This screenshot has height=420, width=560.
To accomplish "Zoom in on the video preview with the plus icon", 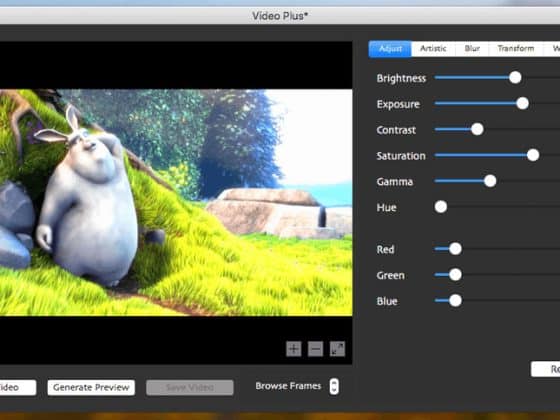I will (294, 349).
